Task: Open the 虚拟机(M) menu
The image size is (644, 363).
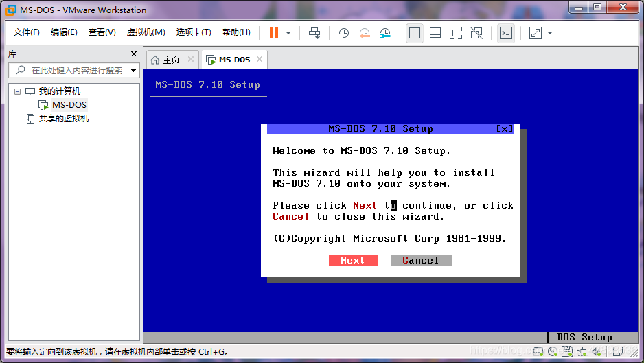Action: coord(146,32)
